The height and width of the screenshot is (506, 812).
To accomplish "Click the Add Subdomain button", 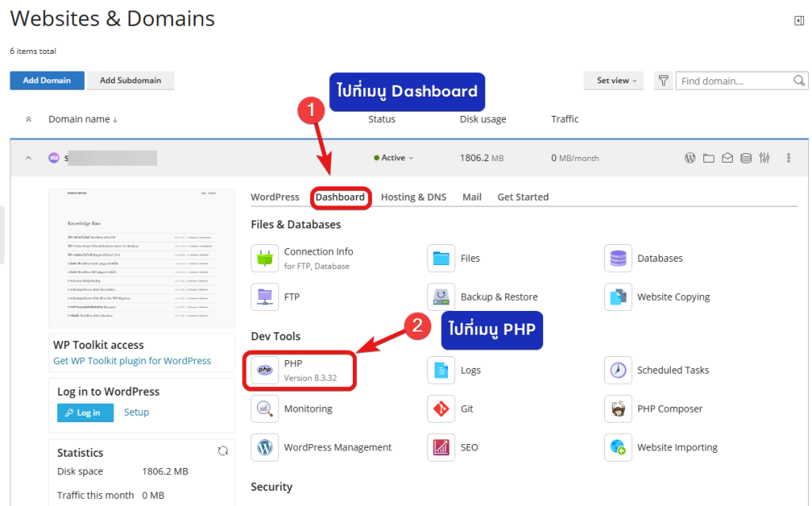I will [131, 80].
